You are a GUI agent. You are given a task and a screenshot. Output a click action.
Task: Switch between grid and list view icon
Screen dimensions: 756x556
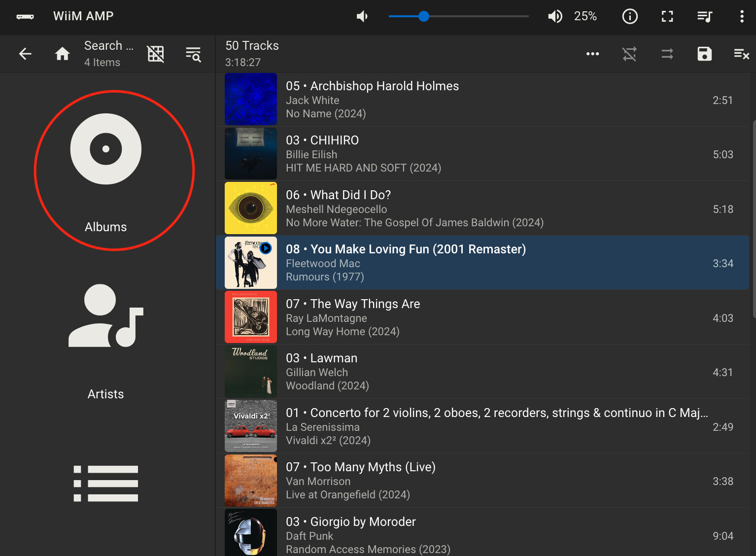[x=156, y=54]
